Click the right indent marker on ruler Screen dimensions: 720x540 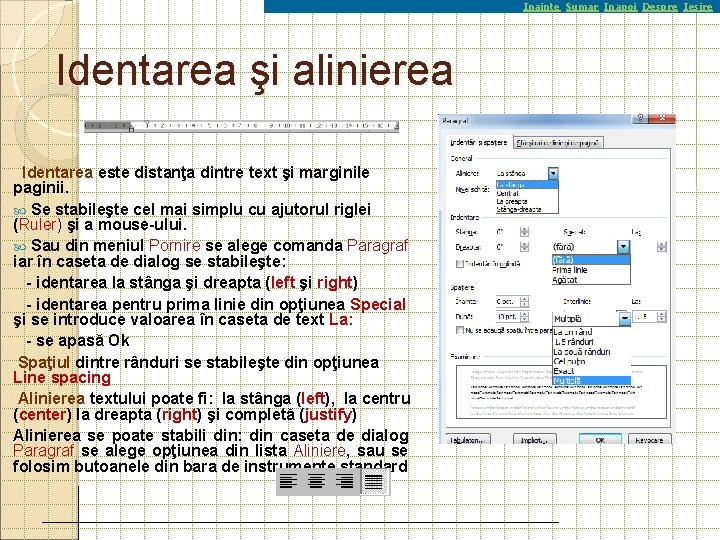tap(396, 127)
